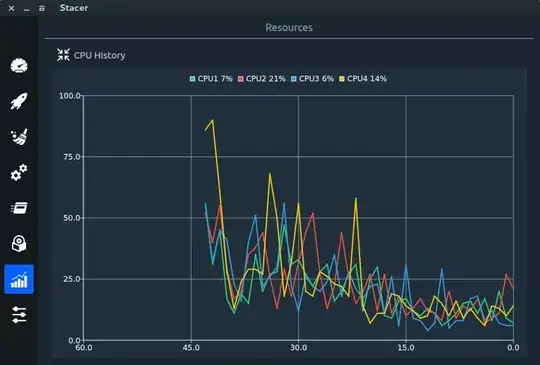Viewport: 540px width, 365px height.
Task: Maximize the Stacer window
Action: (x=42, y=8)
